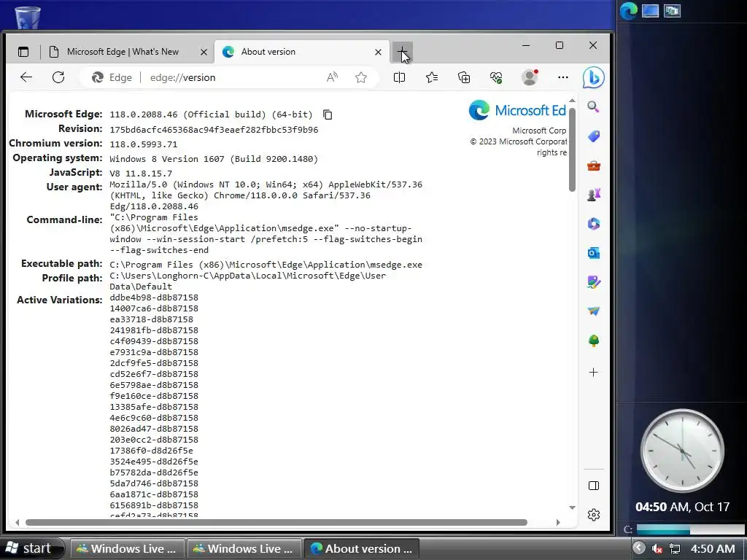Image resolution: width=747 pixels, height=560 pixels.
Task: Click the scroll up arrow
Action: 572,101
